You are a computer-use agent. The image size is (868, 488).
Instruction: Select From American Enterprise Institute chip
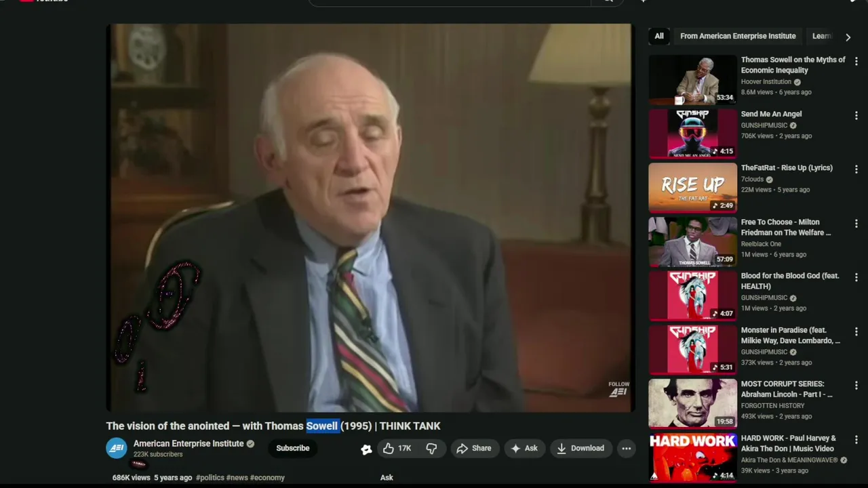[x=738, y=36]
